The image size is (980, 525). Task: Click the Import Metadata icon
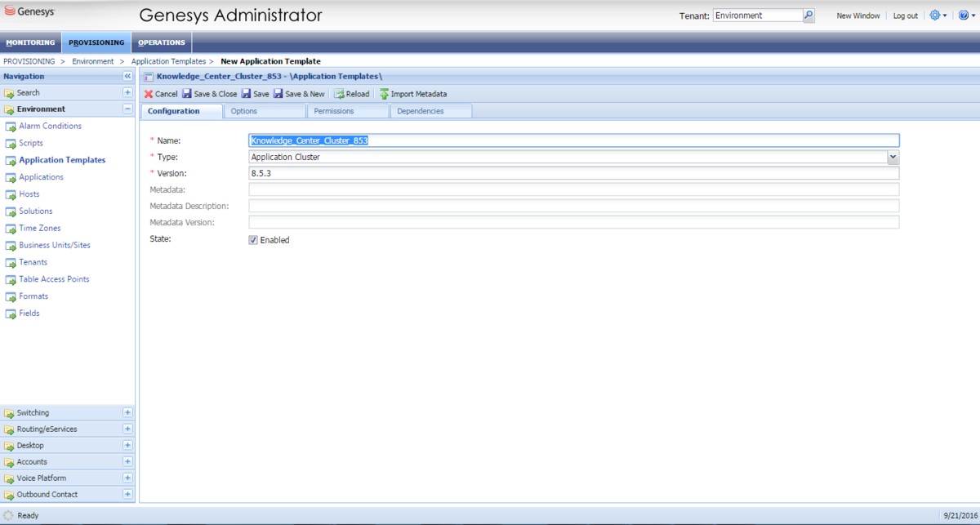(384, 94)
